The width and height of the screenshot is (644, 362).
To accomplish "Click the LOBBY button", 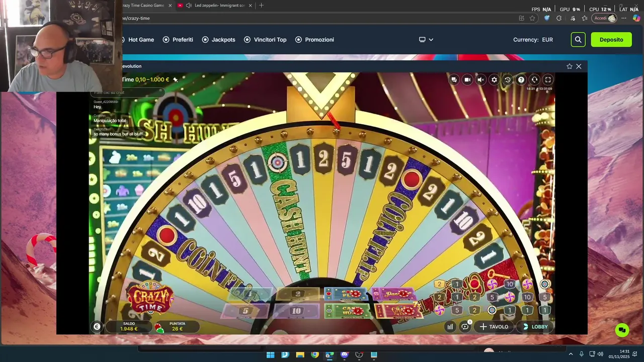I will click(x=535, y=327).
